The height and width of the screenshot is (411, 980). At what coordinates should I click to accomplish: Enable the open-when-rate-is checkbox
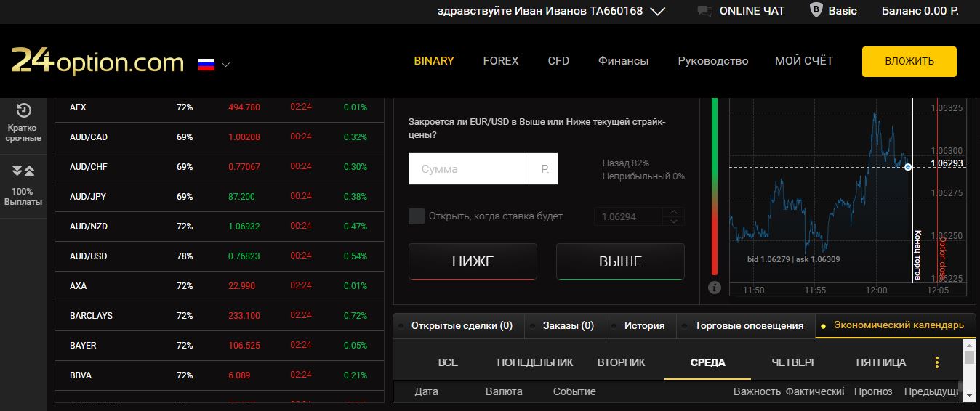(x=417, y=216)
